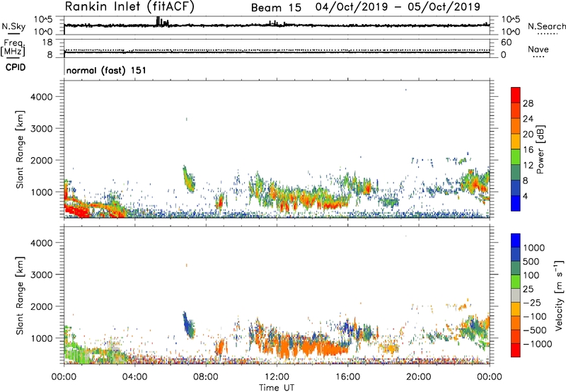Select 'Slant Range [km]' label of velocity panel
The height and width of the screenshot is (392, 566).
[20, 296]
